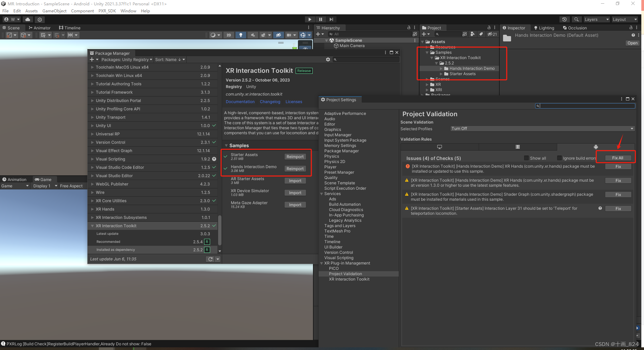The height and width of the screenshot is (350, 644).
Task: Toggle Scene audio
Action: [253, 35]
